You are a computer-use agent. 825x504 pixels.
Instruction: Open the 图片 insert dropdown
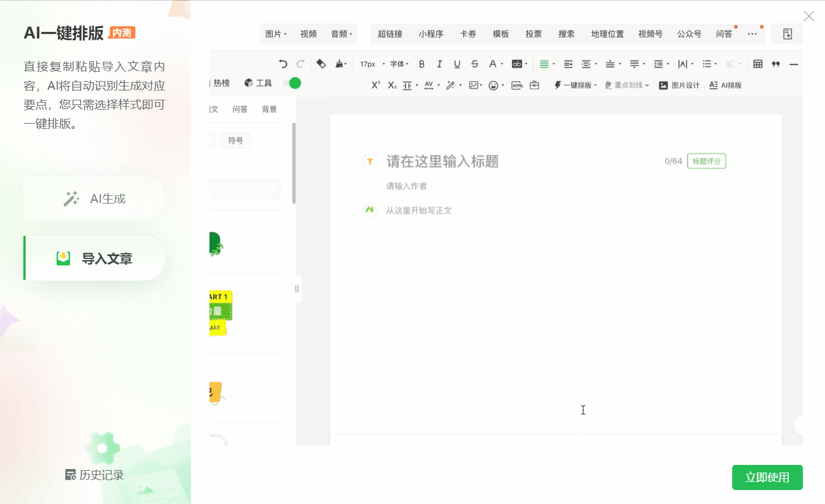pyautogui.click(x=276, y=34)
